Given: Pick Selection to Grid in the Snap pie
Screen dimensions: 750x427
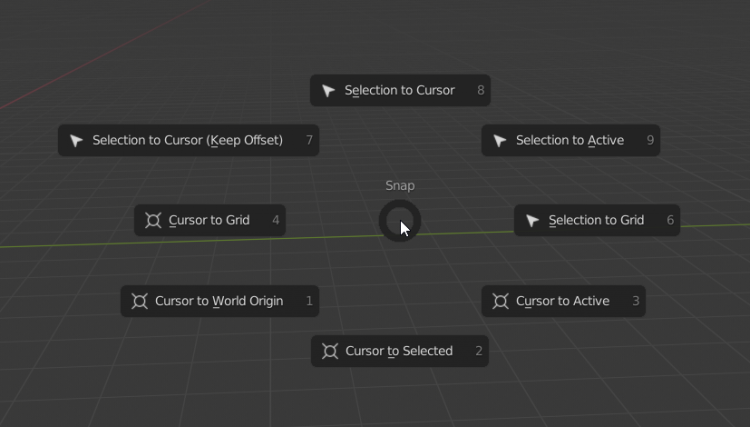Looking at the screenshot, I should click(596, 221).
